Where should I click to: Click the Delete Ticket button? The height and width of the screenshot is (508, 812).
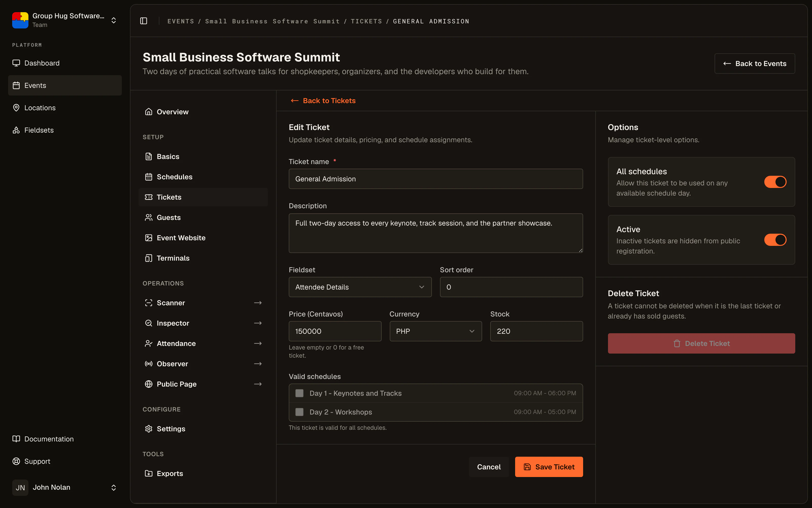701,343
